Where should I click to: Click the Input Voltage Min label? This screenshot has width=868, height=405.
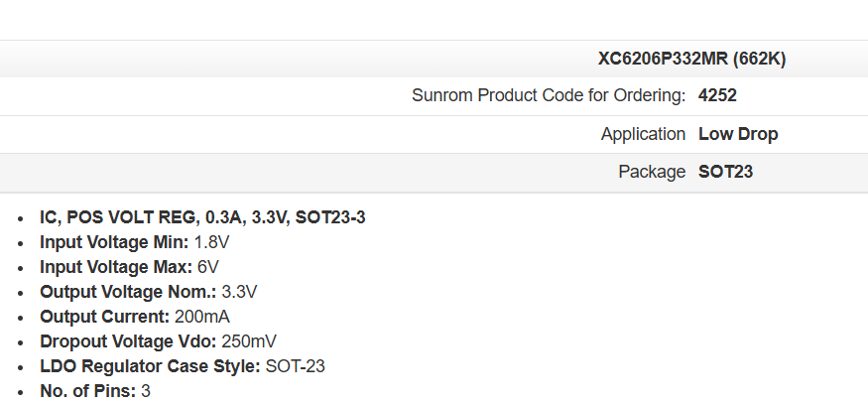click(114, 242)
